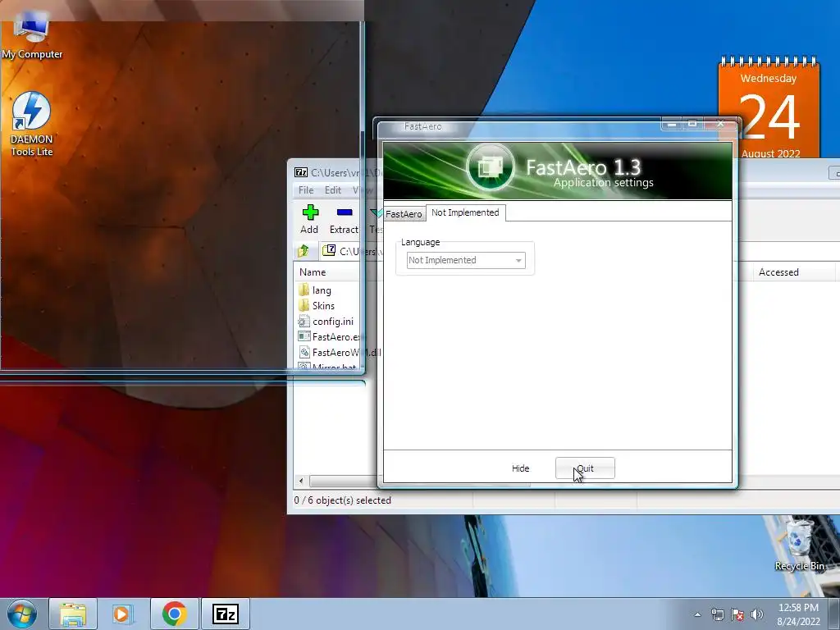840x630 pixels.
Task: Click the config.ini file icon
Action: point(304,322)
